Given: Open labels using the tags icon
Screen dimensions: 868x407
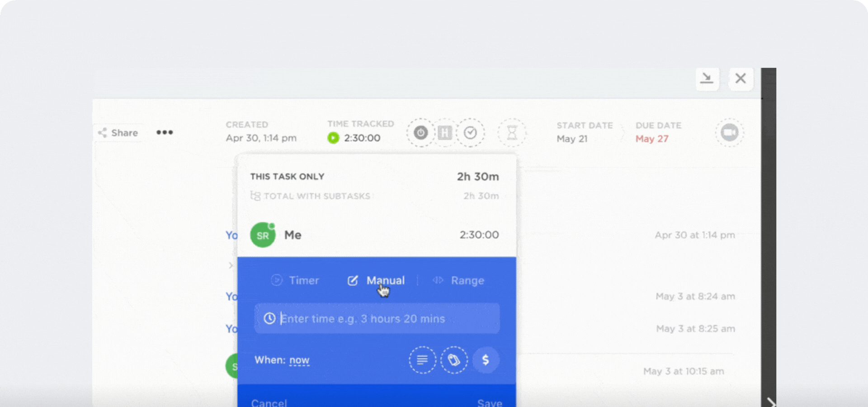Looking at the screenshot, I should tap(454, 360).
